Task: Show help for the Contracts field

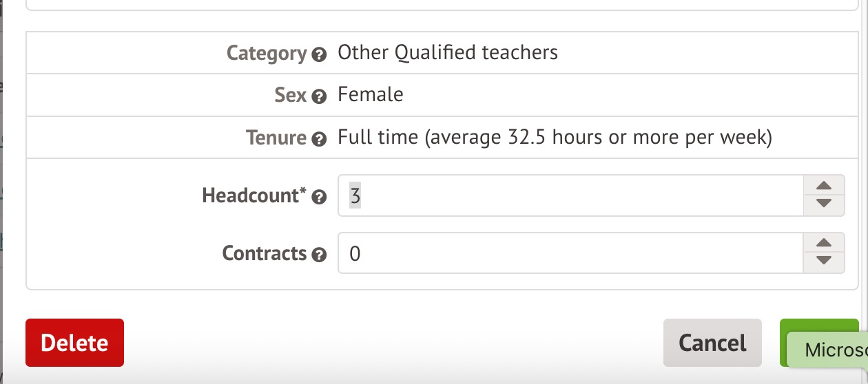Action: click(x=319, y=255)
